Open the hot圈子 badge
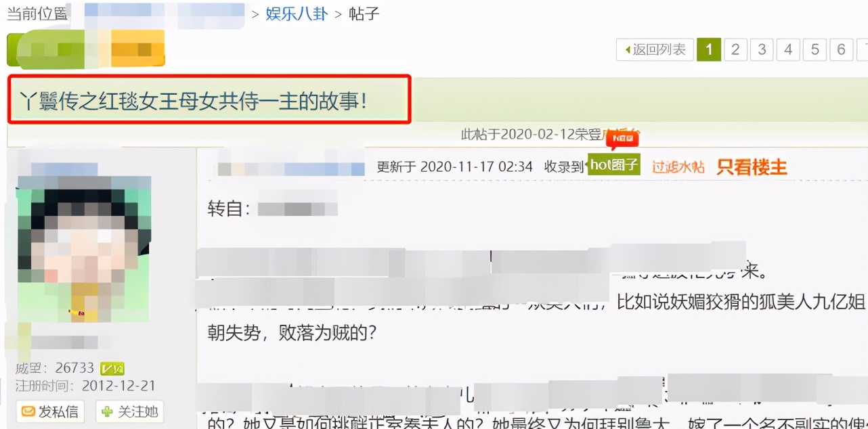The image size is (868, 429). tap(614, 164)
